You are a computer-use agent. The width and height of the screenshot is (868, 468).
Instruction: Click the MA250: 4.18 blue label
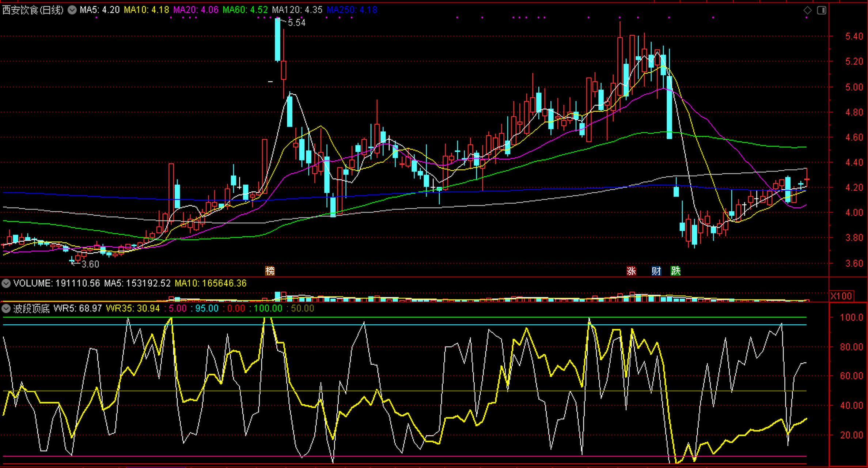click(352, 10)
